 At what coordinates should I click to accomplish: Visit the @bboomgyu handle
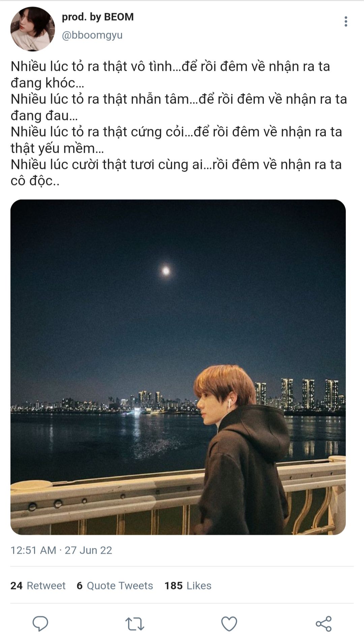(x=92, y=35)
